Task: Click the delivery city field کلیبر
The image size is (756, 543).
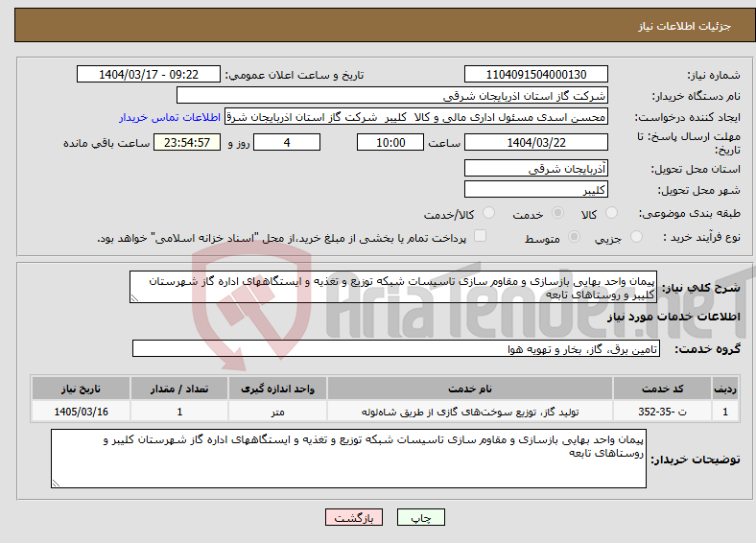Action: (x=535, y=189)
